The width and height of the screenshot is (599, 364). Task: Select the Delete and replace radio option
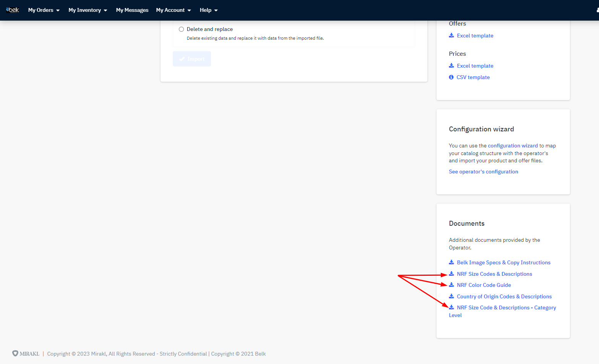click(x=181, y=29)
